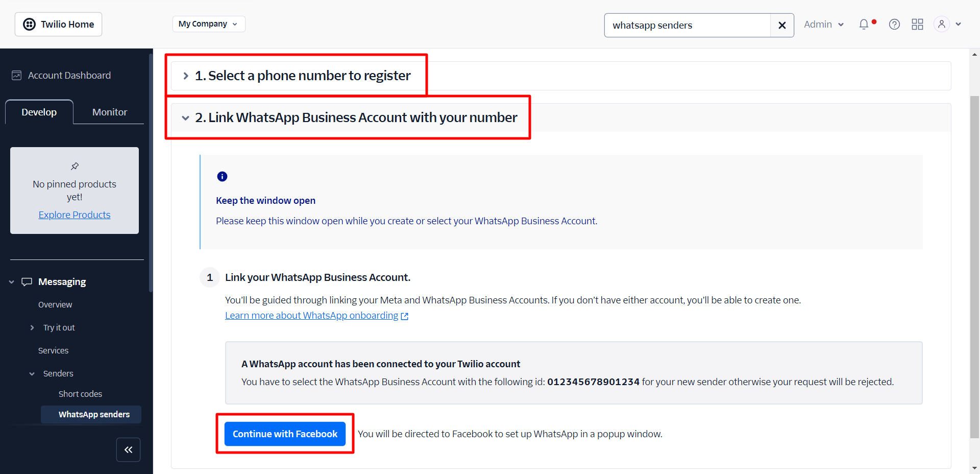Switch to the Monitor tab
Image resolution: width=980 pixels, height=474 pixels.
(109, 112)
